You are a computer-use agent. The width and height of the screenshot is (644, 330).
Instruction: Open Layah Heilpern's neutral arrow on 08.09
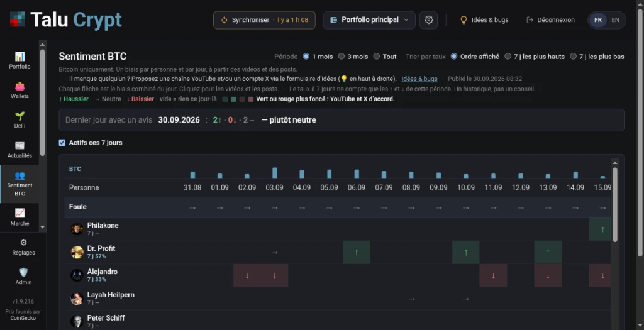coord(411,299)
